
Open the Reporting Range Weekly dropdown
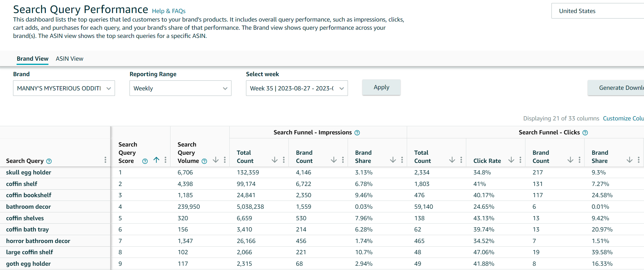point(180,88)
